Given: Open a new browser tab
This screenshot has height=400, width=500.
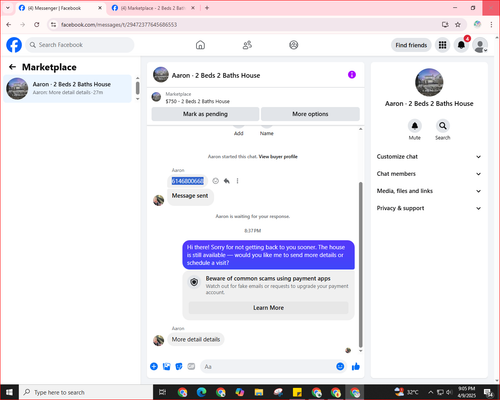Looking at the screenshot, I should [207, 8].
